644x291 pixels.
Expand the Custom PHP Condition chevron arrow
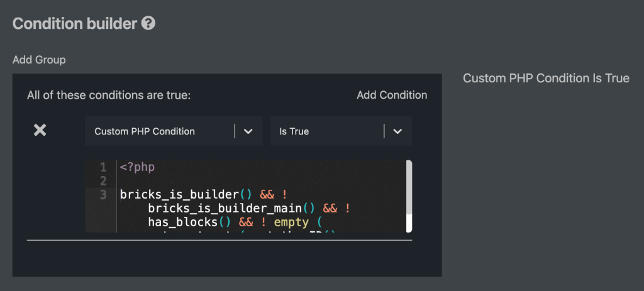tap(248, 131)
